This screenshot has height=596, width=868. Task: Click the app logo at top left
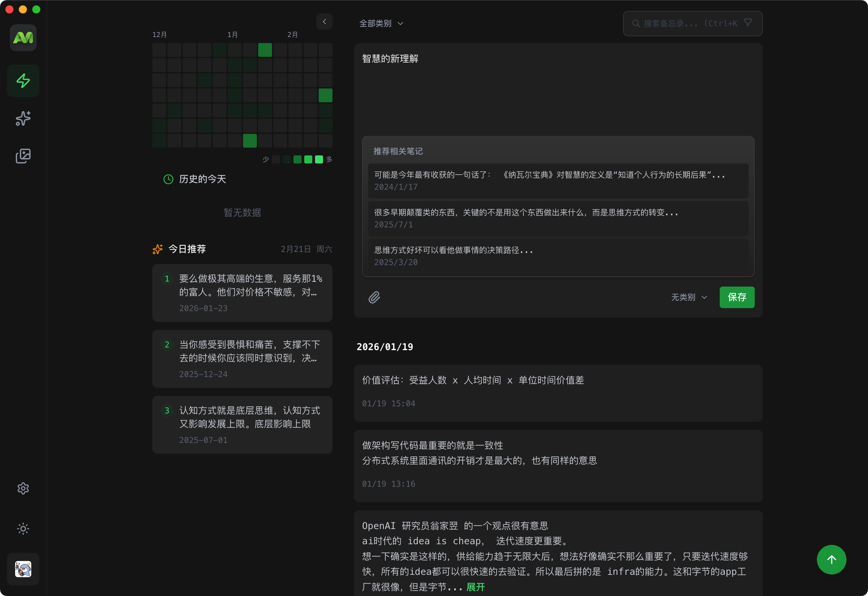[x=23, y=37]
